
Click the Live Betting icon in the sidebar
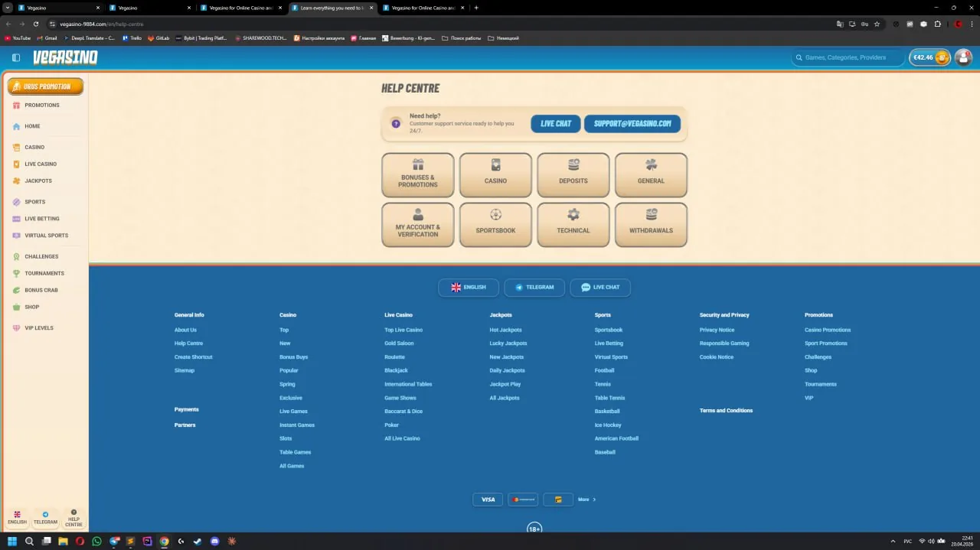pos(17,219)
